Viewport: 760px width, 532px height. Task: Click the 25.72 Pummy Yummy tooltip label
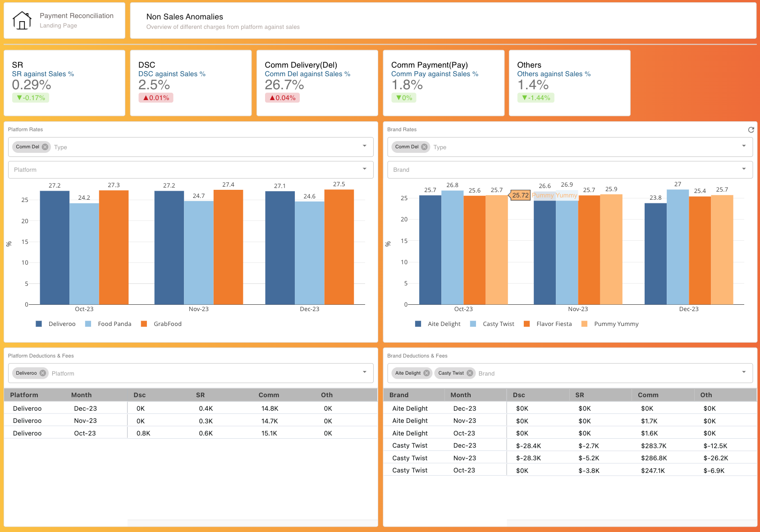[520, 195]
